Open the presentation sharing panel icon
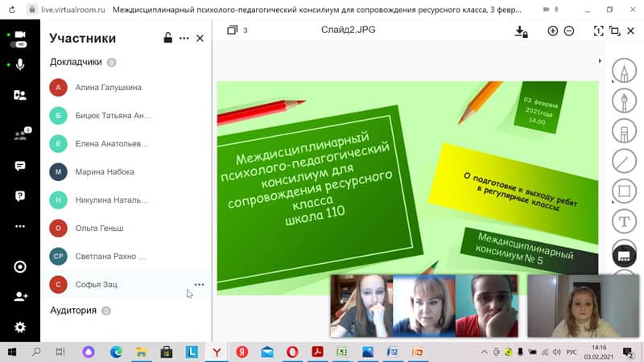The height and width of the screenshot is (362, 644). 19,95
